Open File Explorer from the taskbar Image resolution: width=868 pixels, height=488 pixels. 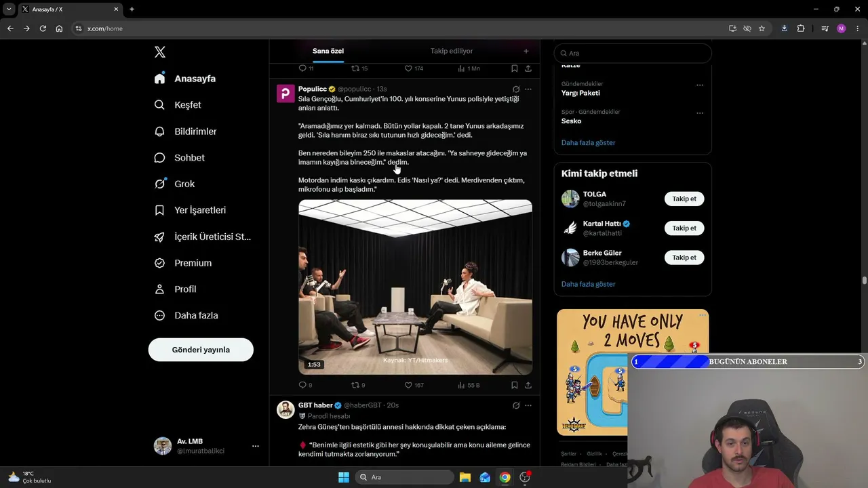click(465, 477)
